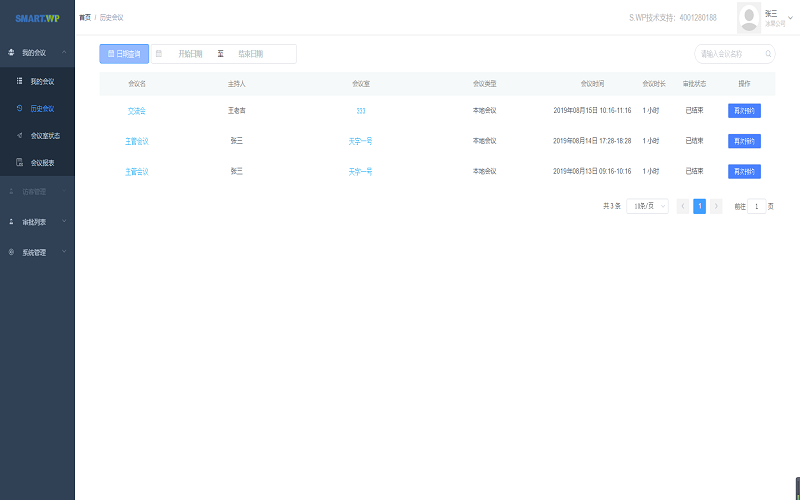This screenshot has width=800, height=500.
Task: Click the 我的会议 parent menu group icon
Action: 11,52
